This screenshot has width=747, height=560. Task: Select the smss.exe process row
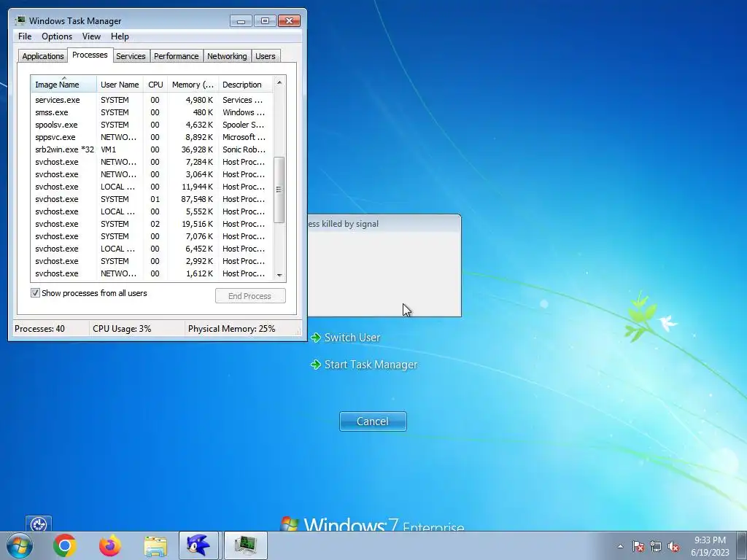click(152, 112)
